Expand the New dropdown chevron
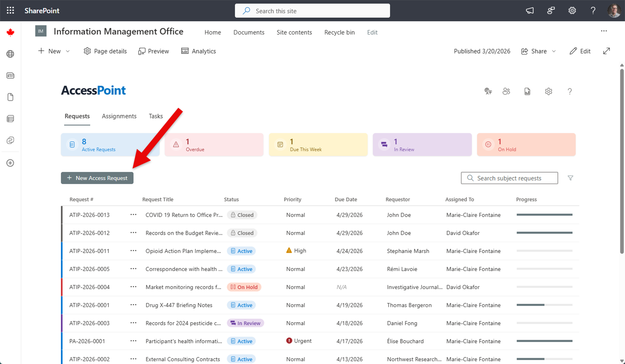This screenshot has height=364, width=625. click(68, 51)
